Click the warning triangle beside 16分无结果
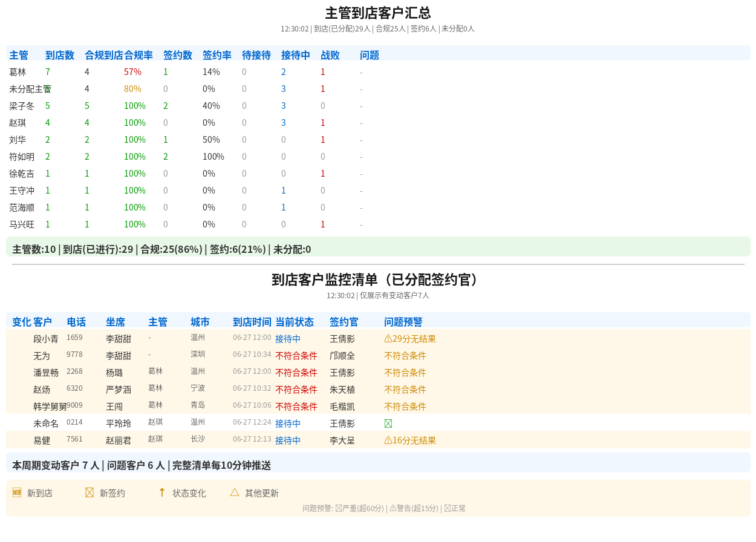Screen dimensions: 756x542 [x=388, y=440]
